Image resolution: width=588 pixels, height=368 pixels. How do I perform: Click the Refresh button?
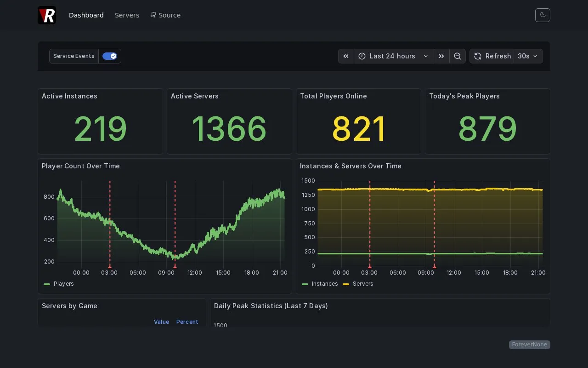click(x=492, y=56)
